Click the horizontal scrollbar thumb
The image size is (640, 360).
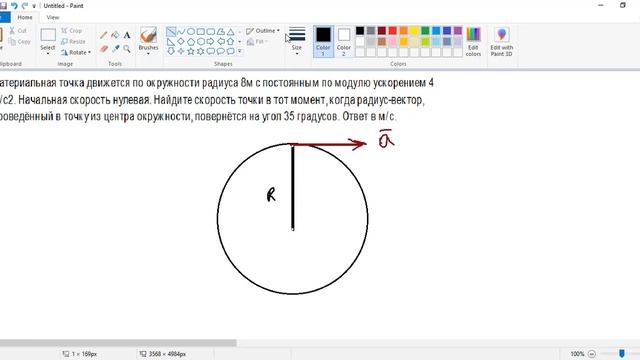(118, 343)
